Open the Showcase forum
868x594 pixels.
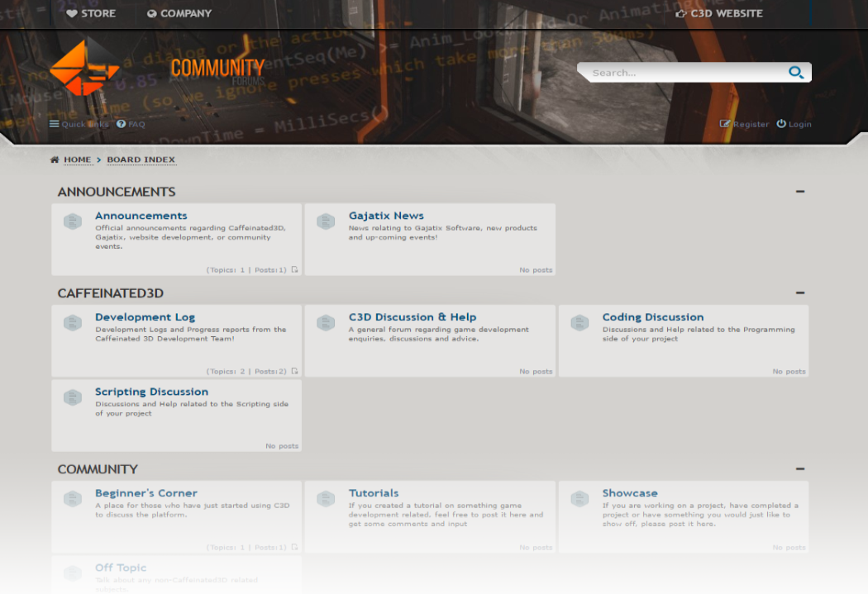630,492
